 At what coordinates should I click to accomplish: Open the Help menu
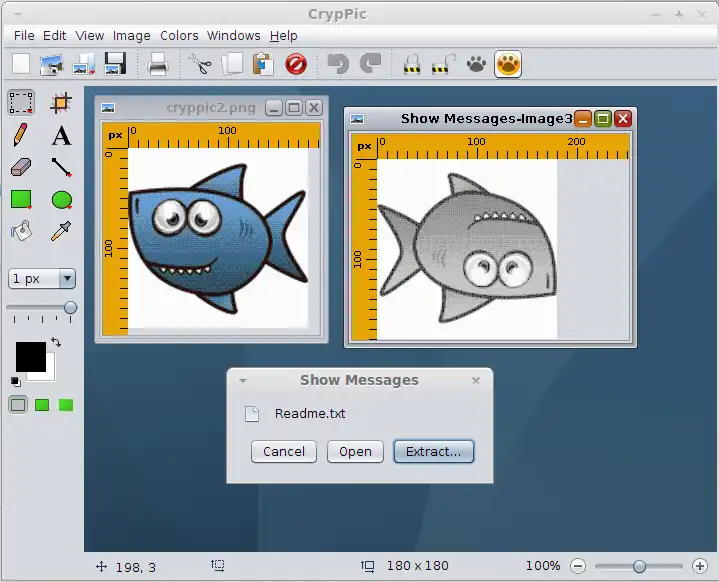tap(283, 36)
